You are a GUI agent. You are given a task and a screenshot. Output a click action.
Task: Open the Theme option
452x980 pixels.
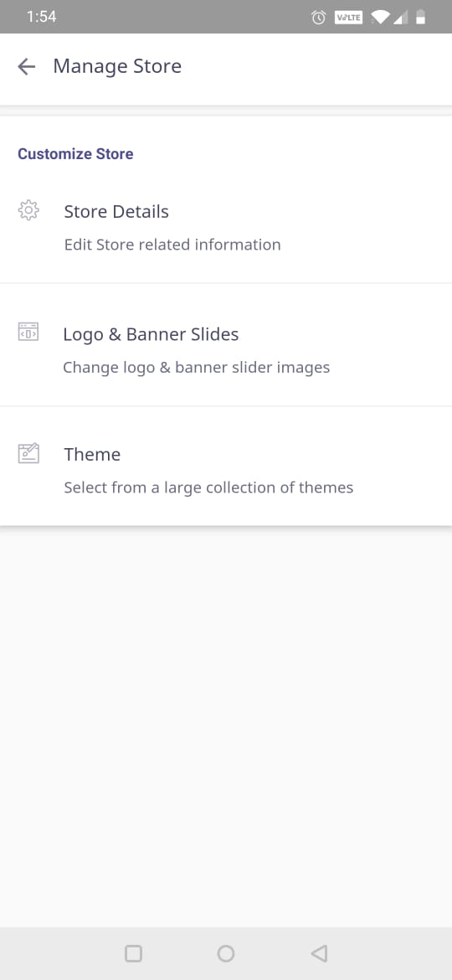(x=226, y=467)
